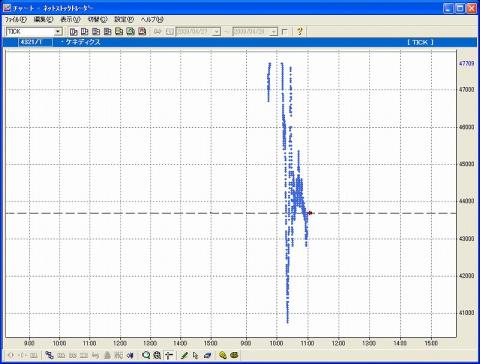
Task: Click the first yellow icon in bottom toolbar
Action: (223, 355)
